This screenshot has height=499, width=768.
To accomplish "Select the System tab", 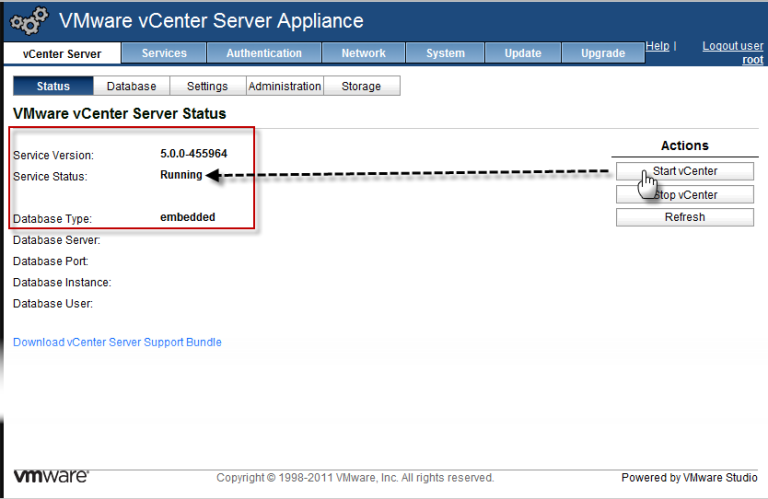I will (x=445, y=53).
